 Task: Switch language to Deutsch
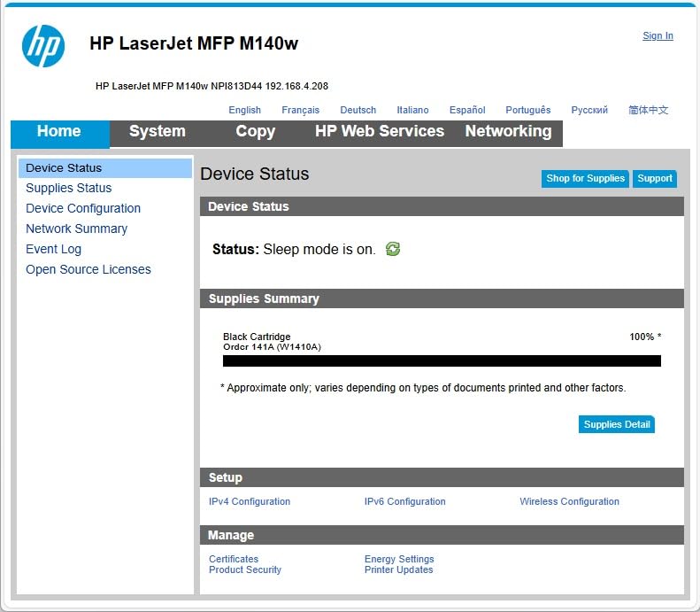358,110
